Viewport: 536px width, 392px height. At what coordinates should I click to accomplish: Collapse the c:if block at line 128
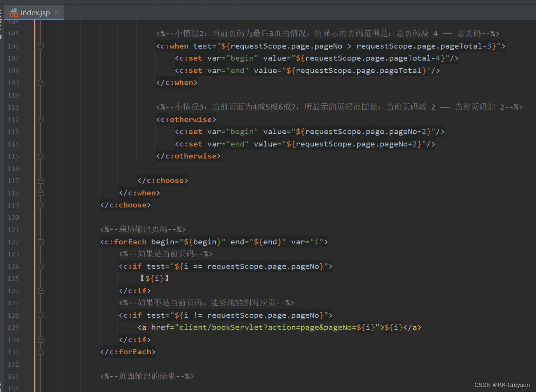coord(40,315)
